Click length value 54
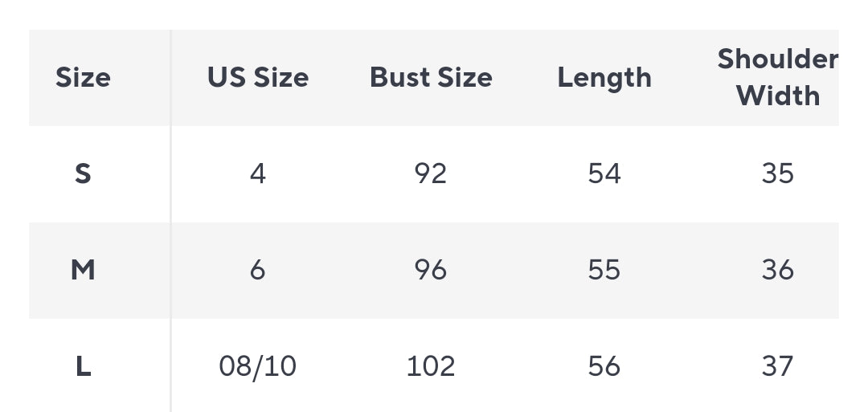Viewport: 868px width, 412px height. click(x=604, y=173)
